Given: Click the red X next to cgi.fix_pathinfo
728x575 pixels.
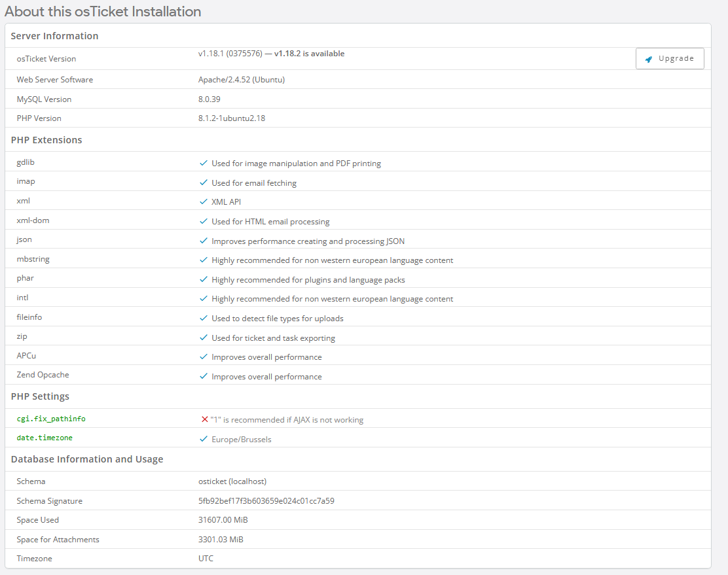Looking at the screenshot, I should [204, 419].
